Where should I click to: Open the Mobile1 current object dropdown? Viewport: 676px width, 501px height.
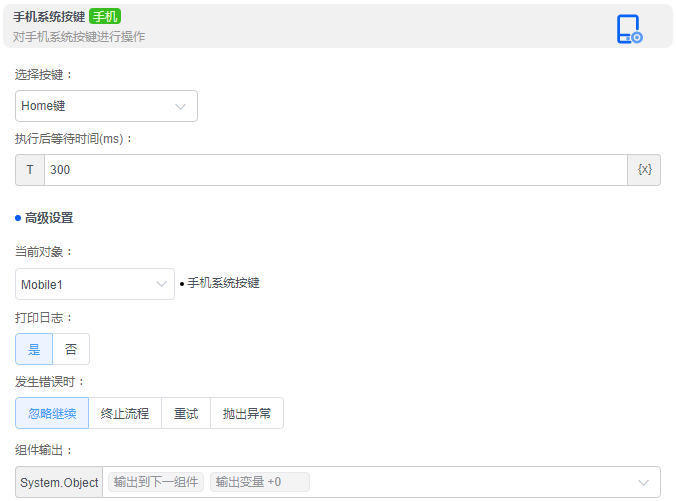pyautogui.click(x=95, y=284)
